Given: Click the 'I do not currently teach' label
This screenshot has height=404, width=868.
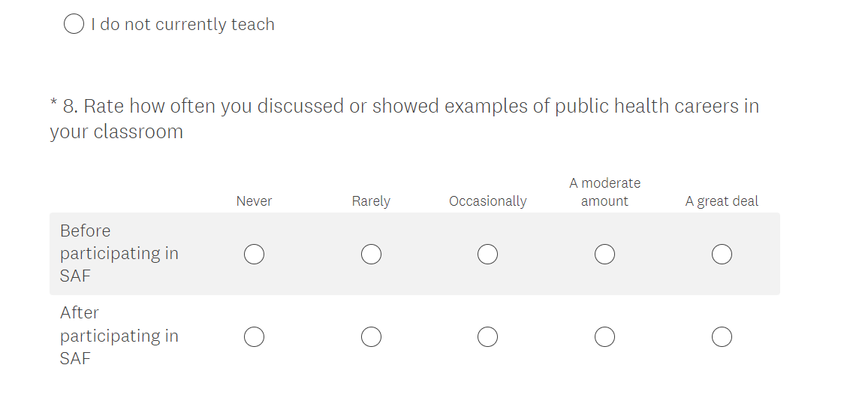Looking at the screenshot, I should [182, 25].
